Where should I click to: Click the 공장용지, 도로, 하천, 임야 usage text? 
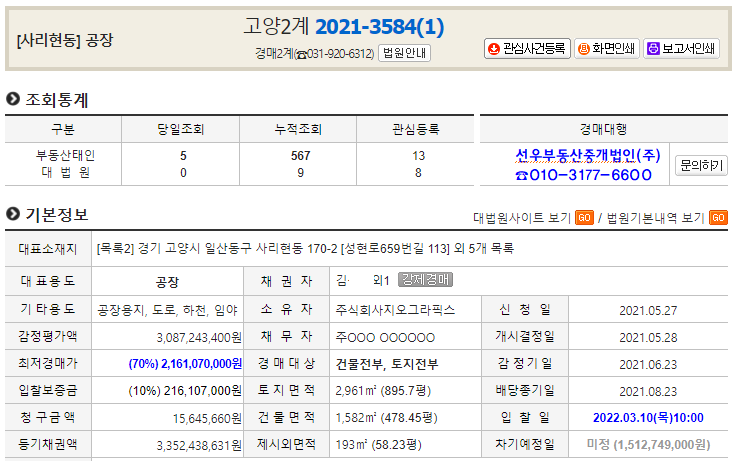tap(167, 310)
